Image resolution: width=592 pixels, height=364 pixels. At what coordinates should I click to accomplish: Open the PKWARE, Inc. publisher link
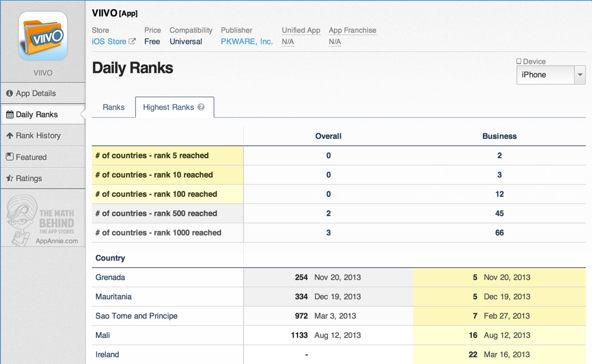(247, 42)
